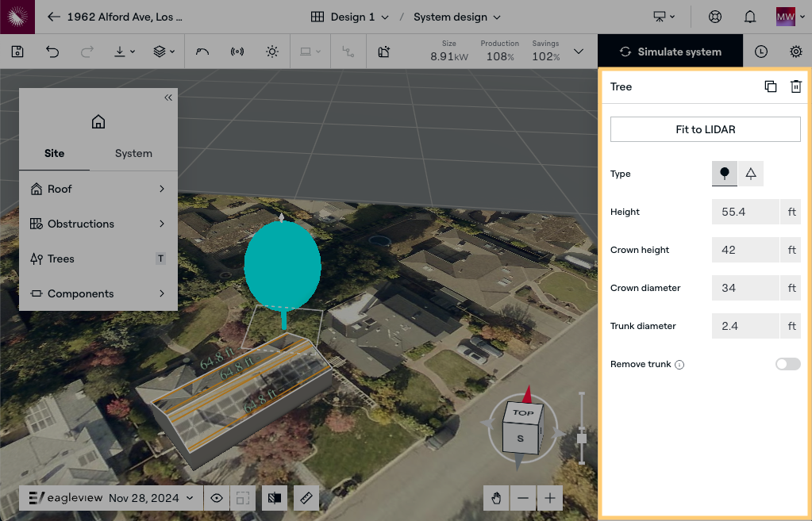Click the Fit to LIDAR button
This screenshot has height=521, width=812.
point(705,129)
